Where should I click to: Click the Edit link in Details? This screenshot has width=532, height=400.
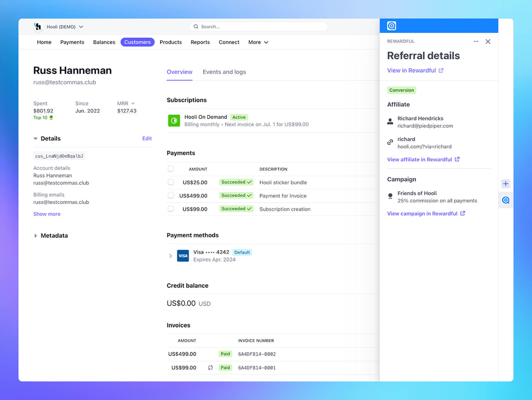point(147,139)
